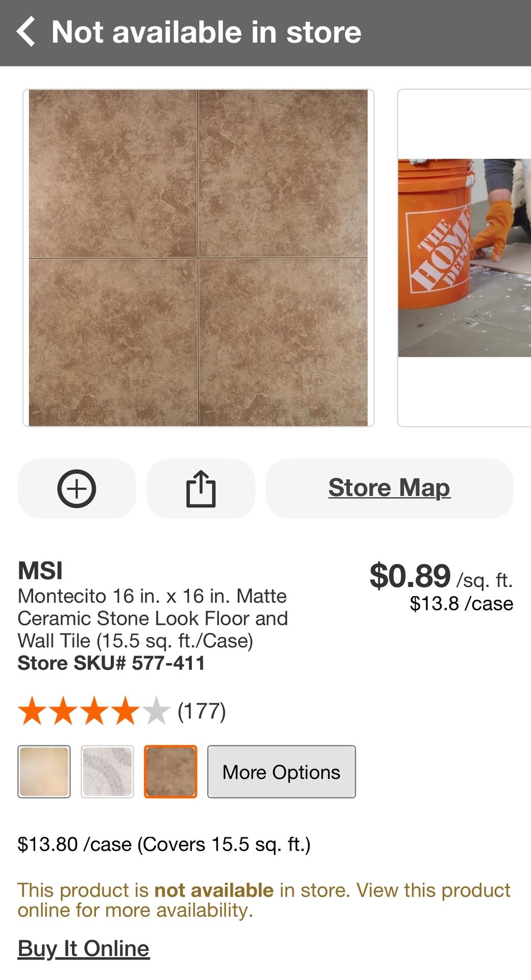The width and height of the screenshot is (531, 980).
Task: Open the Store Map
Action: 389,488
